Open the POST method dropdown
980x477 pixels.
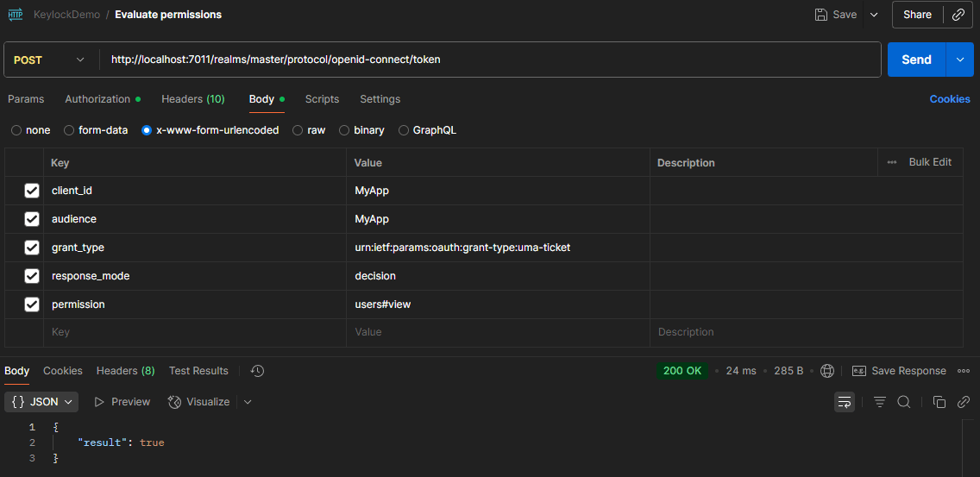click(50, 60)
